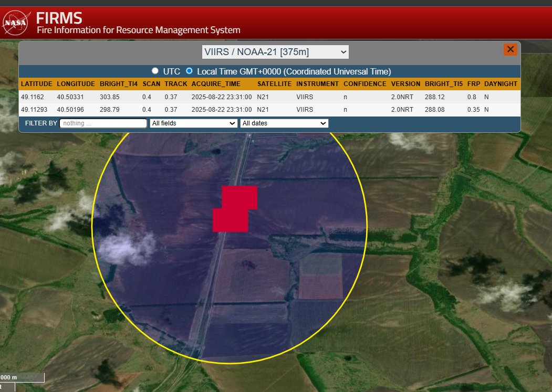Click longitude value 40.50331

pyautogui.click(x=70, y=97)
